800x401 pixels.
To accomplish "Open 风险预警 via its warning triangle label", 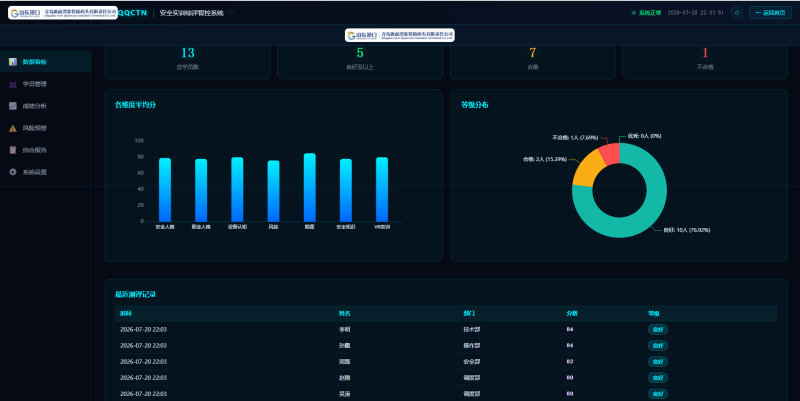I will [35, 128].
